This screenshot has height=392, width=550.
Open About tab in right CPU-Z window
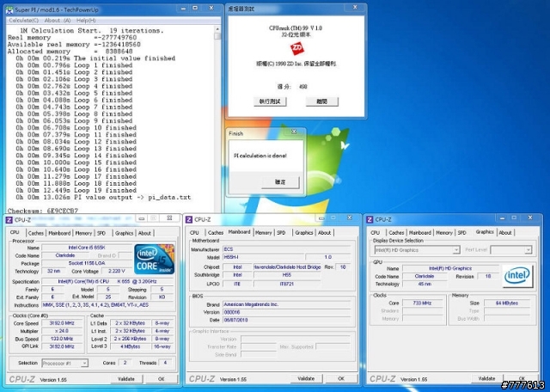tap(505, 233)
